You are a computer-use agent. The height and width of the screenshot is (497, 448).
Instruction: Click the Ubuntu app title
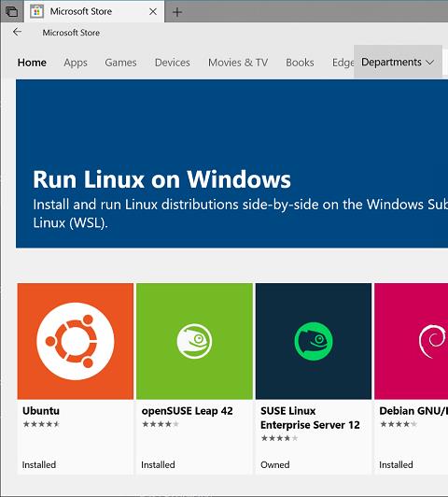(41, 411)
